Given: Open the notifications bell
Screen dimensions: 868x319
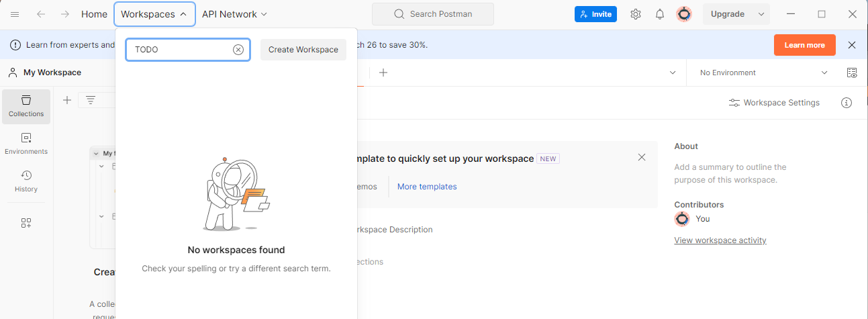Looking at the screenshot, I should (660, 14).
